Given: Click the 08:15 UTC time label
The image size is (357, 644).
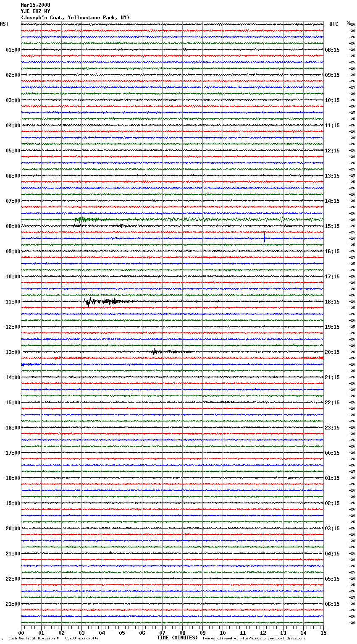Looking at the screenshot, I should click(332, 50).
